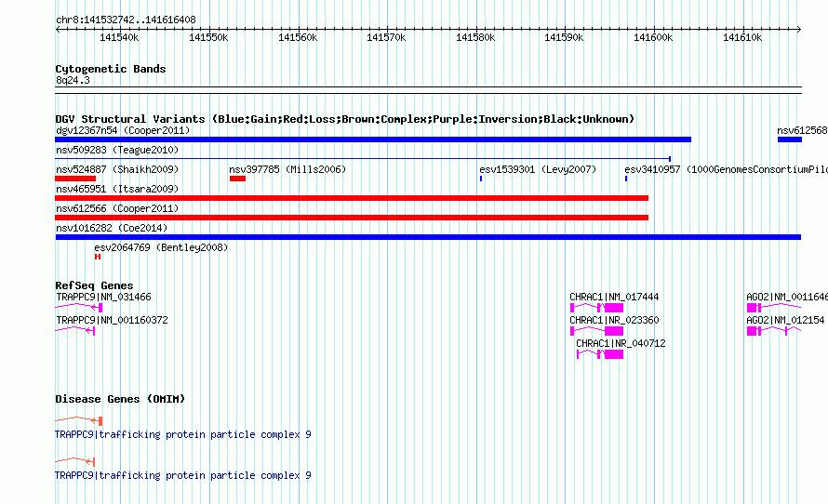Open the CHRAC1|NR_023360 RefSeq label
The image size is (828, 504).
tap(614, 320)
